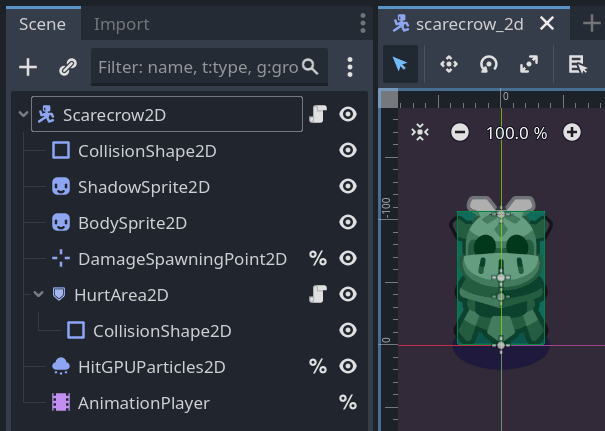Collapse the Scarecrow2D root node tree
This screenshot has width=605, height=431.
(23, 114)
